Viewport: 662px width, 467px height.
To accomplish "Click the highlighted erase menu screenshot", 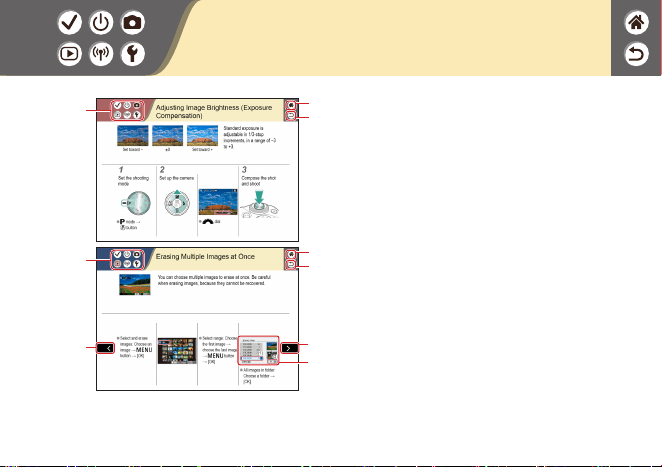I will click(259, 350).
